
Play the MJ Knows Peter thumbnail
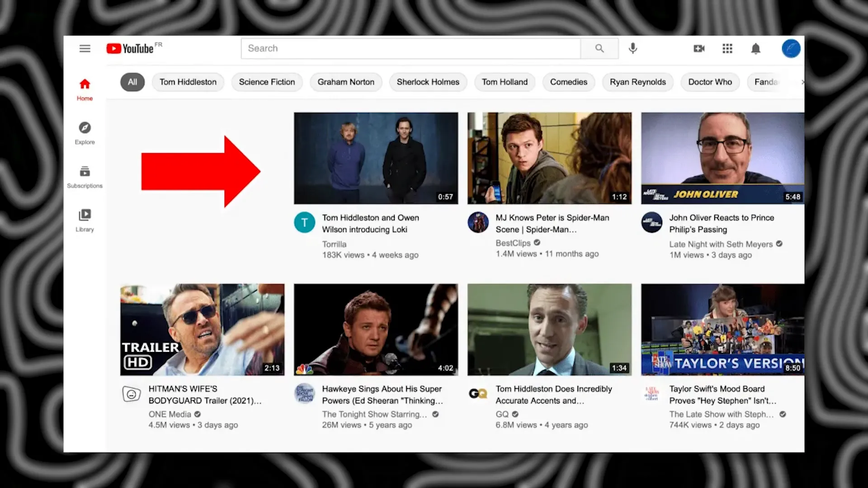click(549, 158)
